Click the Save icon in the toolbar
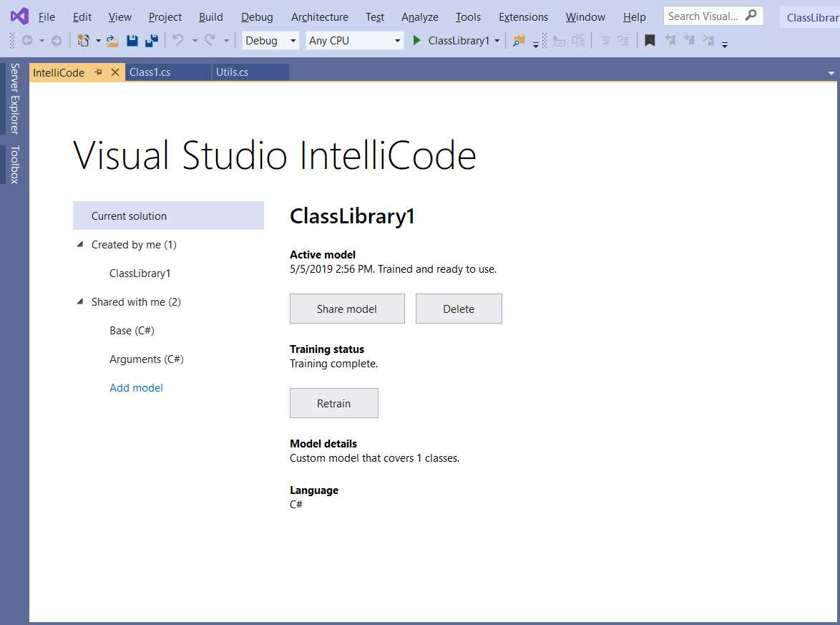Image resolution: width=840 pixels, height=625 pixels. (132, 41)
